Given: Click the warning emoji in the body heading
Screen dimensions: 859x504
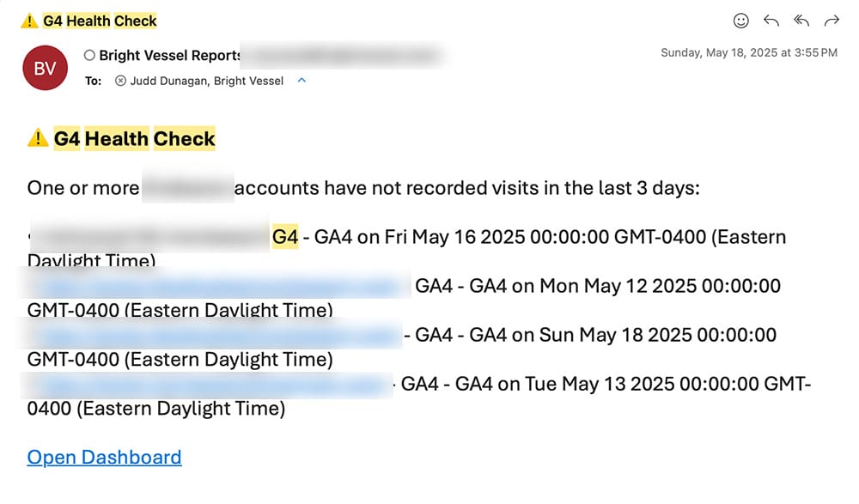Looking at the screenshot, I should (38, 137).
